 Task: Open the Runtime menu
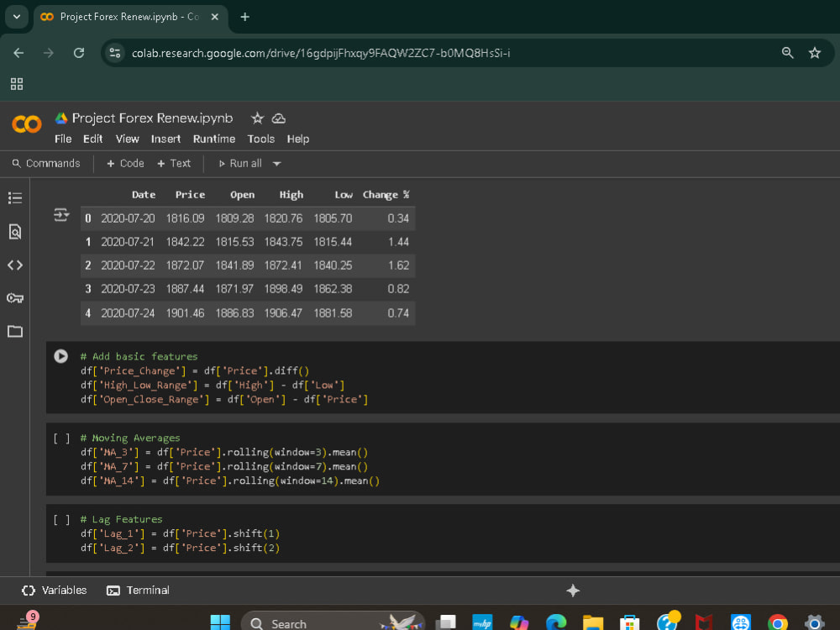[x=214, y=139]
